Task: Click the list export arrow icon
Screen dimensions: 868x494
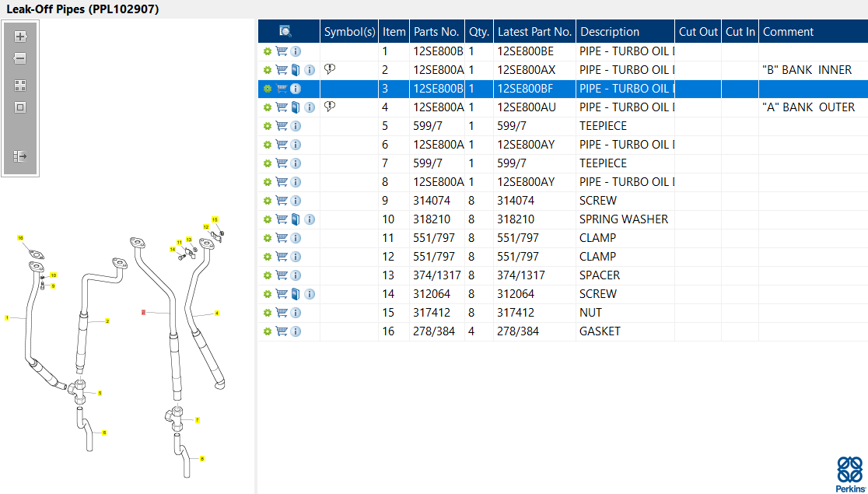Action: (x=20, y=156)
